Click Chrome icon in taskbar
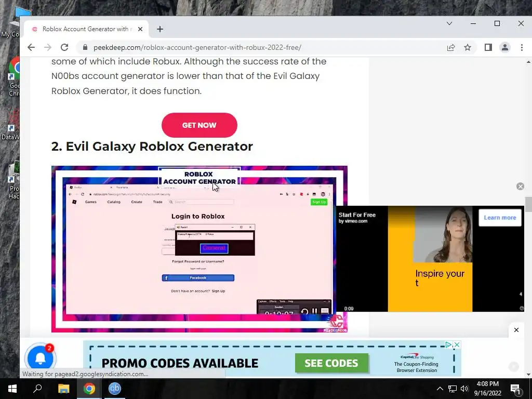This screenshot has width=532, height=399. [x=89, y=389]
